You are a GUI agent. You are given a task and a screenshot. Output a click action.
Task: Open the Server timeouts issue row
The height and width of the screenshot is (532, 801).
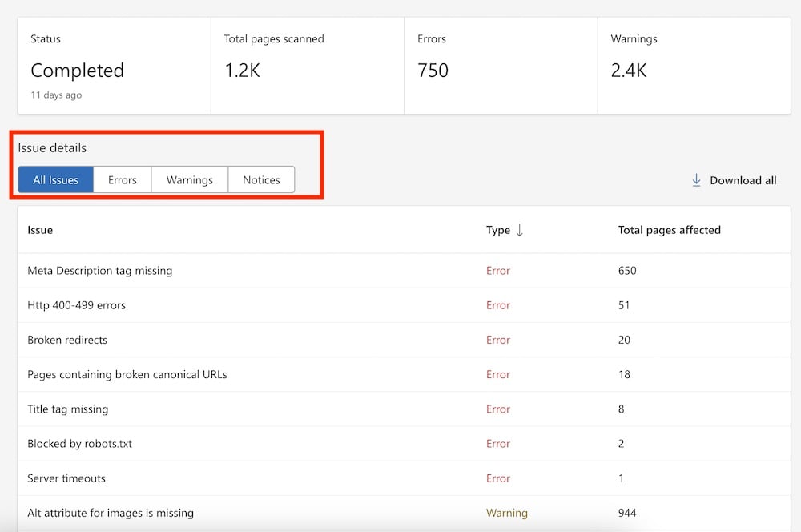pyautogui.click(x=66, y=478)
